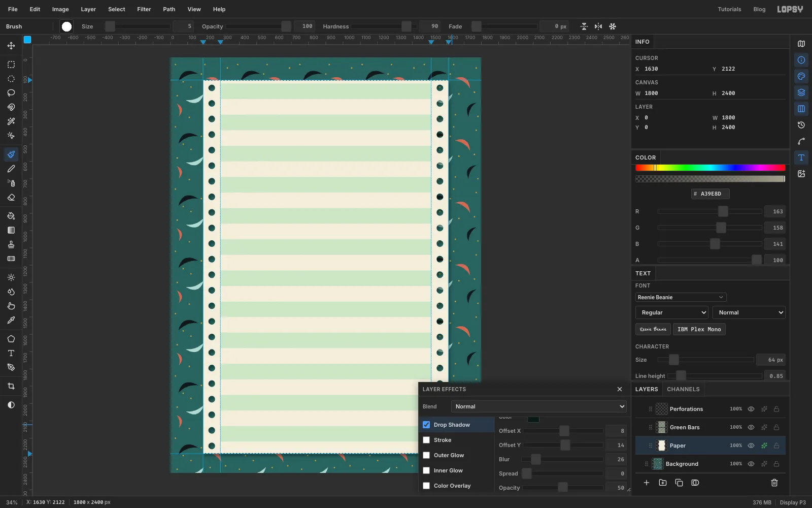Viewport: 812px width, 508px height.
Task: Close the Layer Effects panel
Action: click(620, 389)
